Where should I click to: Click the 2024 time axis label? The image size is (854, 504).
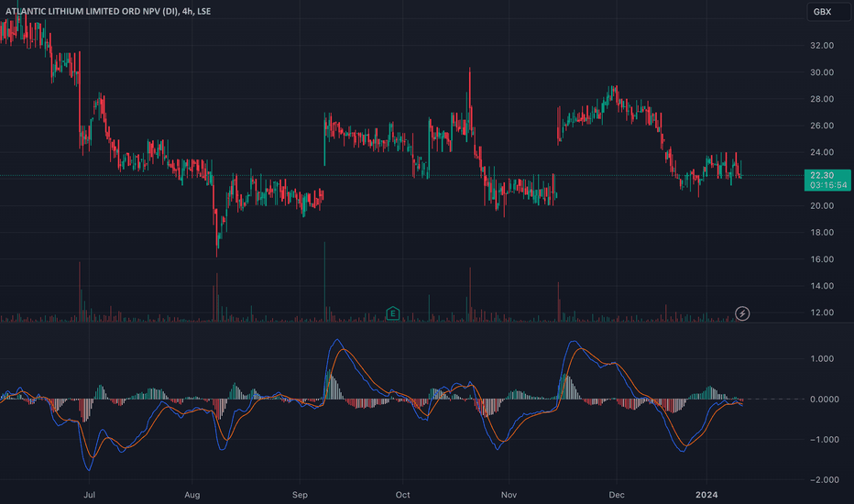(707, 495)
